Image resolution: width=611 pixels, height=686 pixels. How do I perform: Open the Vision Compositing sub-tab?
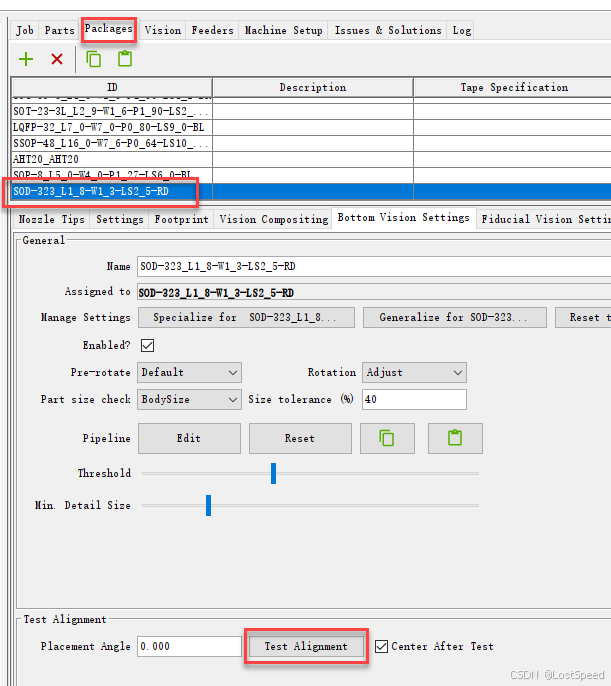(x=274, y=219)
